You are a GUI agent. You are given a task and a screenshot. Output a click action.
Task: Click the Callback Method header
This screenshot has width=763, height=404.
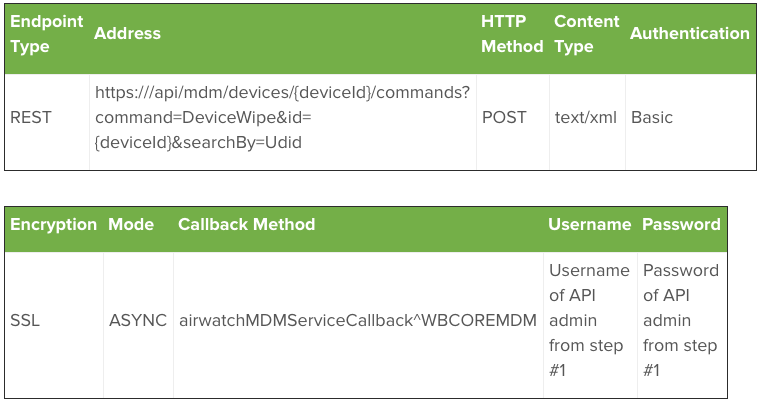[x=246, y=224]
